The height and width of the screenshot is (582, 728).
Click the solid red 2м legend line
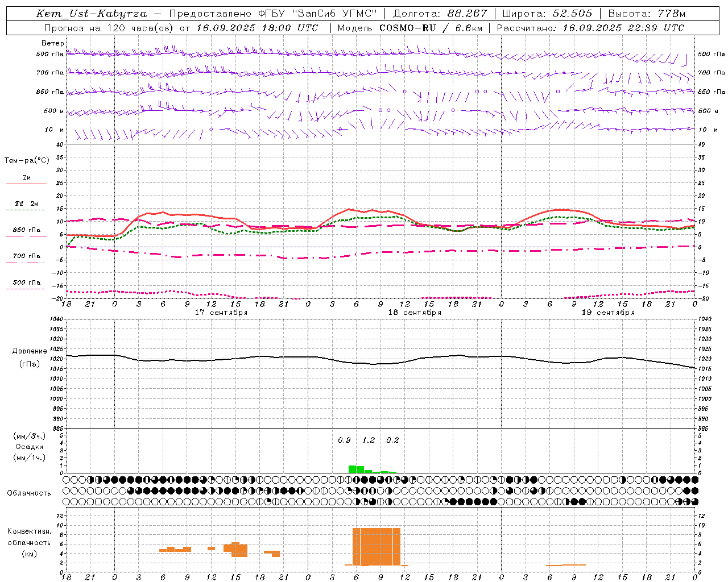click(26, 184)
